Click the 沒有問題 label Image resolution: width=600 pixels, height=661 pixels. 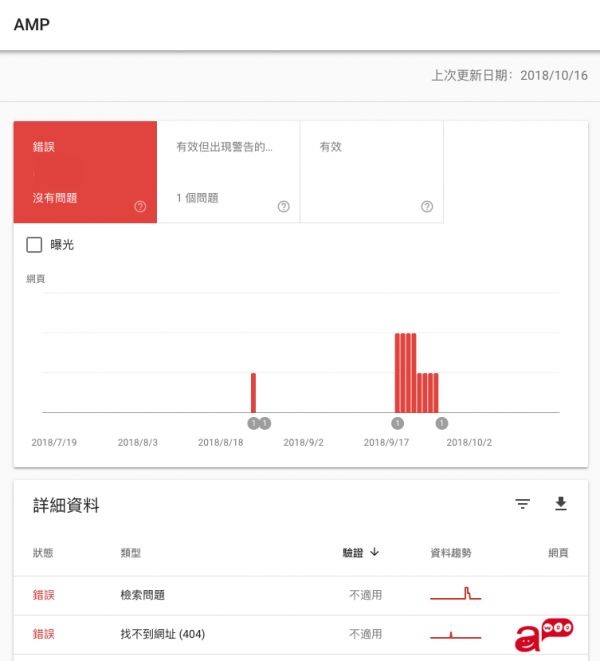(55, 198)
